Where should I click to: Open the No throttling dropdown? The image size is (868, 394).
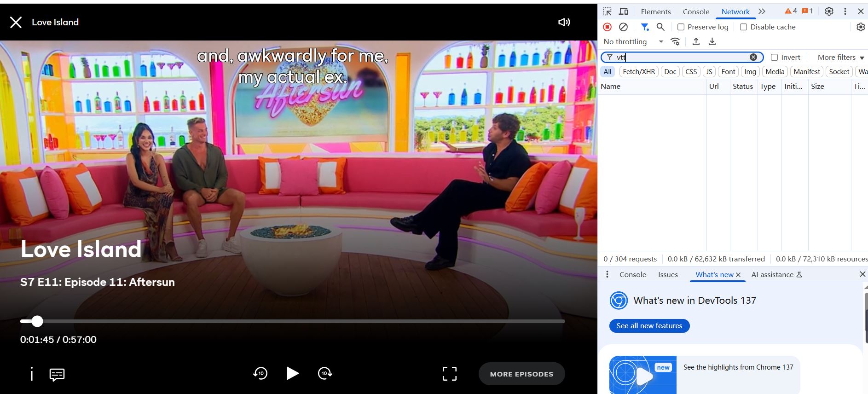tap(633, 42)
